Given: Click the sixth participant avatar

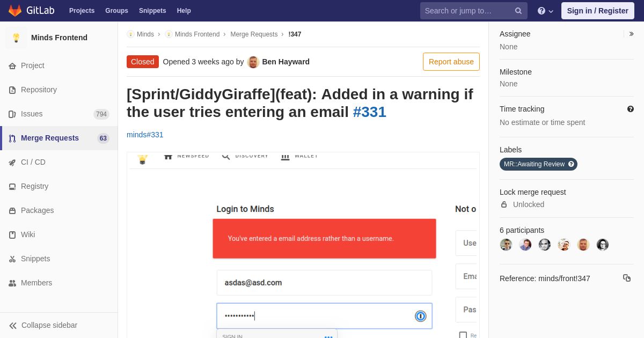Looking at the screenshot, I should pos(603,245).
